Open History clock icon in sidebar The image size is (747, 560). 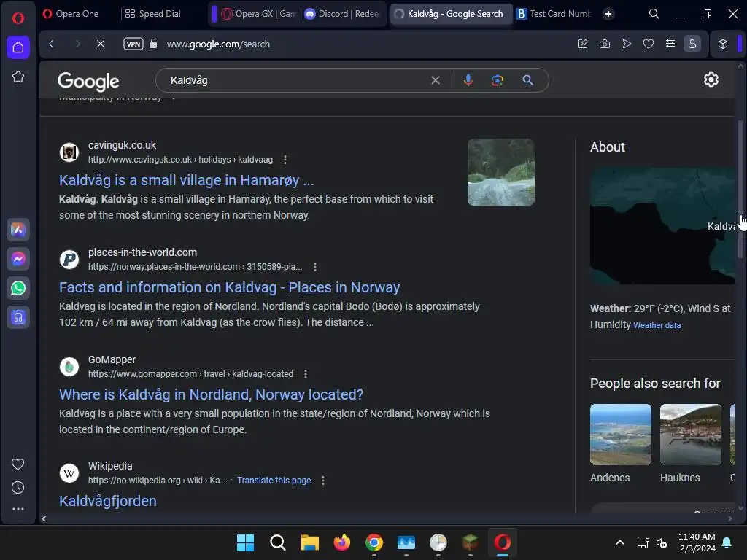(18, 487)
